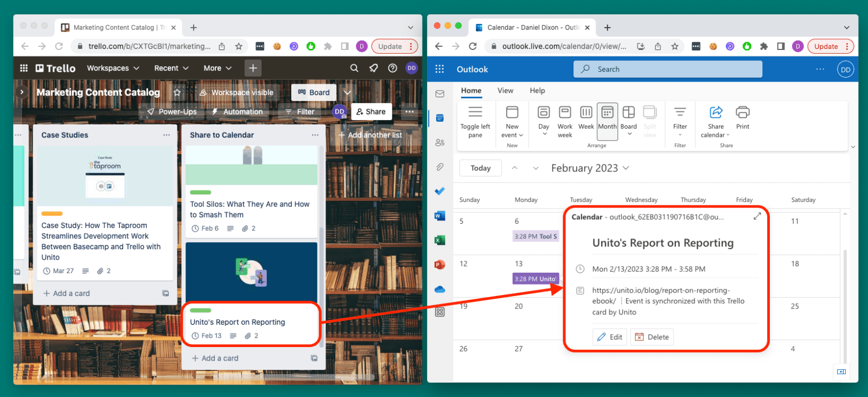Screen dimensions: 868x397
Task: Open the Word app in Outlook sidebar
Action: tap(439, 216)
